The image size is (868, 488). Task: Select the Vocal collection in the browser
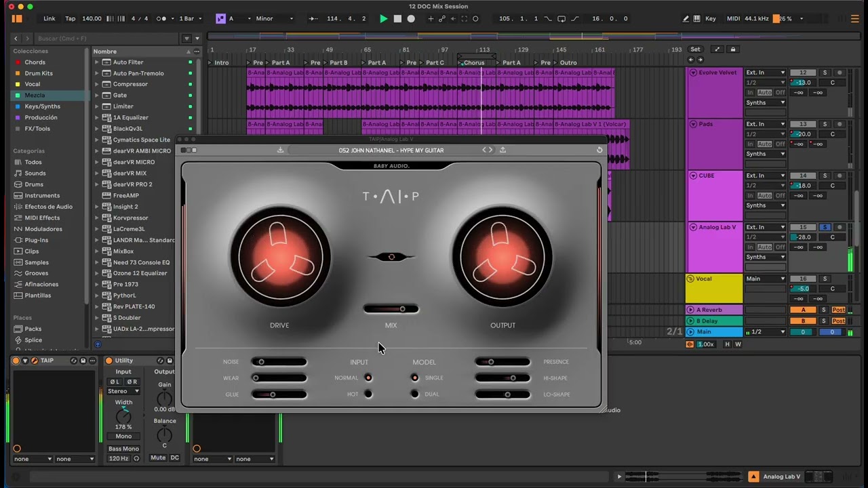coord(33,84)
